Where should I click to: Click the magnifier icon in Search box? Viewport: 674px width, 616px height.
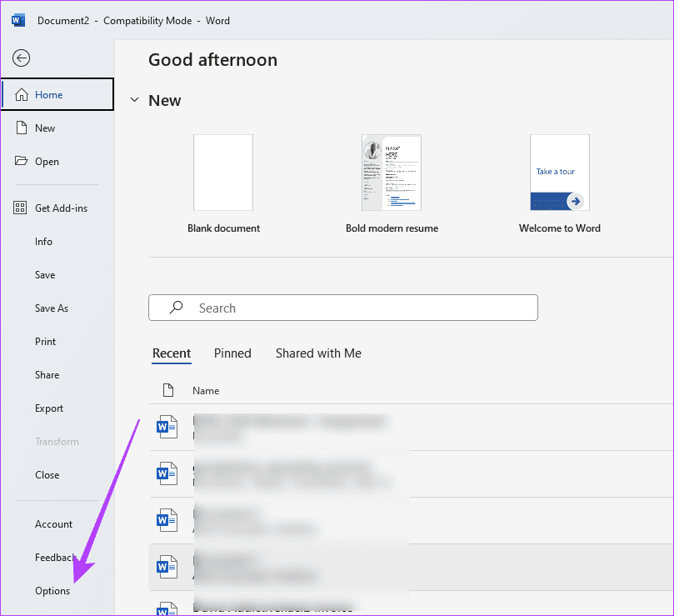[x=176, y=308]
